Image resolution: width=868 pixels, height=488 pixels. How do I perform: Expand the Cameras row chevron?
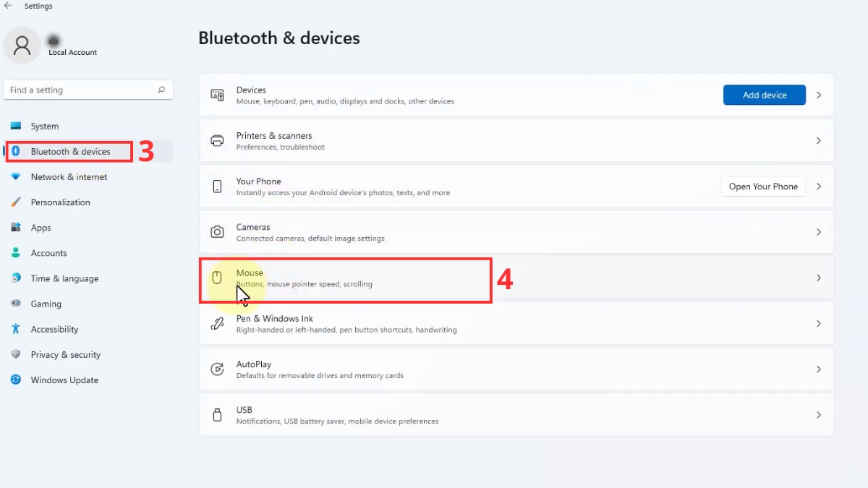(819, 231)
